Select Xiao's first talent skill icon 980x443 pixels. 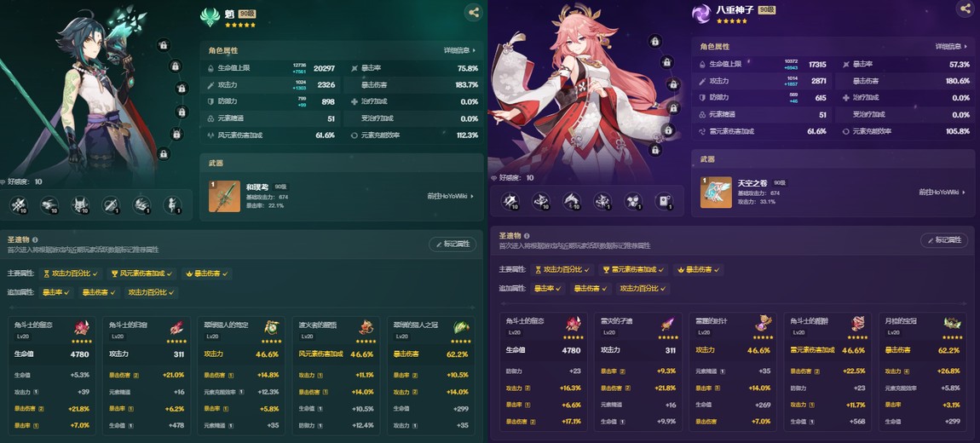pos(19,204)
